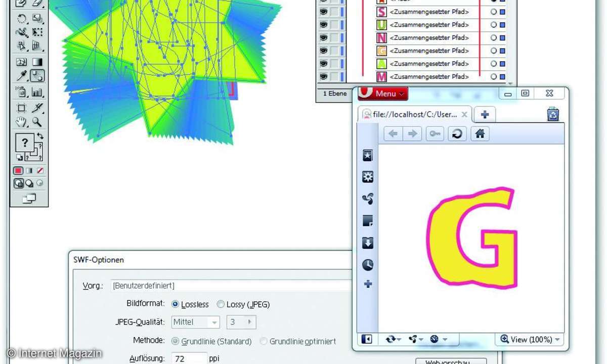Hide the G compound path layer
The width and height of the screenshot is (607, 364).
click(x=323, y=51)
